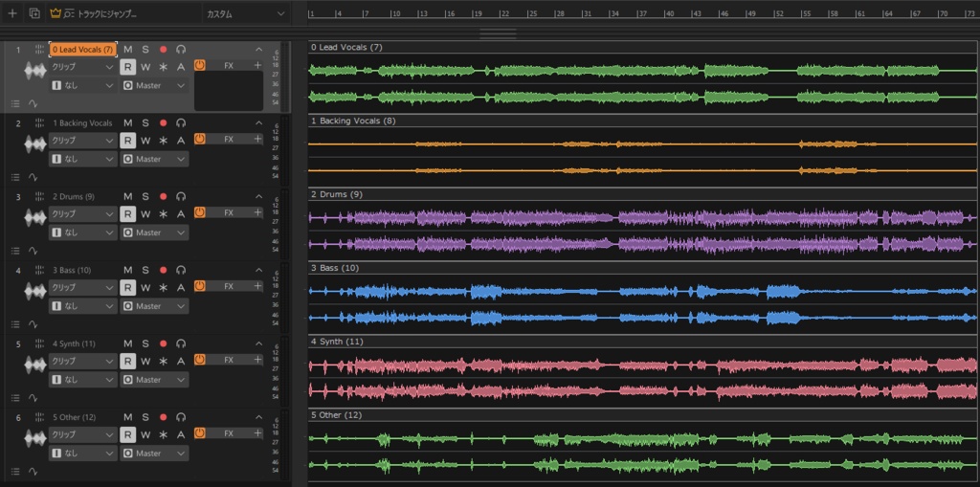Enable input monitoring on Lead Vocals track
The width and height of the screenshot is (980, 487).
pos(181,50)
